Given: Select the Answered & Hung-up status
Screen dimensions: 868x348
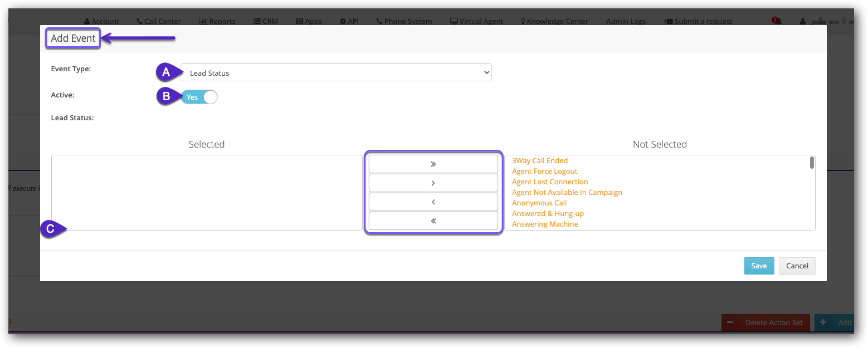Looking at the screenshot, I should pos(548,213).
